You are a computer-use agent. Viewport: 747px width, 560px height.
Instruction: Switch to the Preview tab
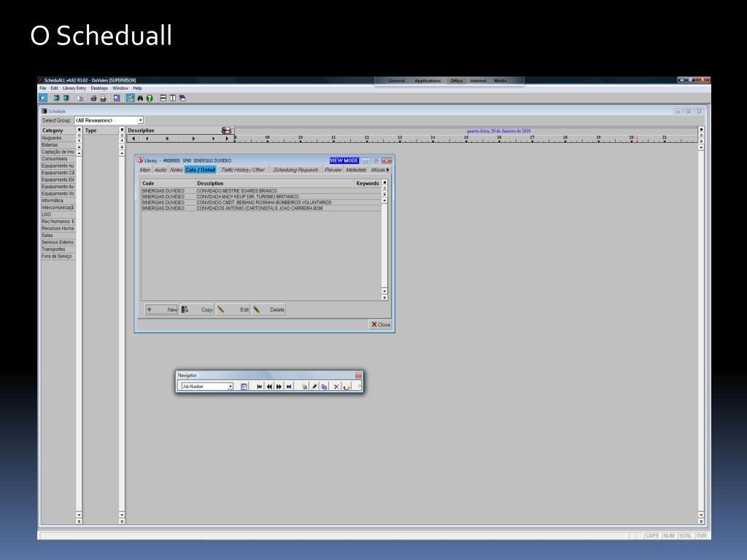(x=333, y=170)
